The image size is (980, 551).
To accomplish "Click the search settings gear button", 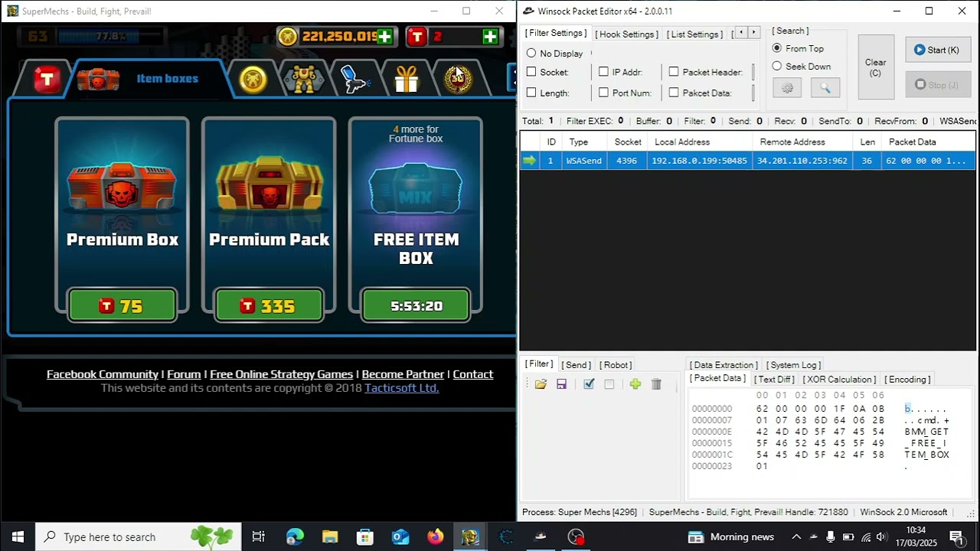I will point(787,88).
